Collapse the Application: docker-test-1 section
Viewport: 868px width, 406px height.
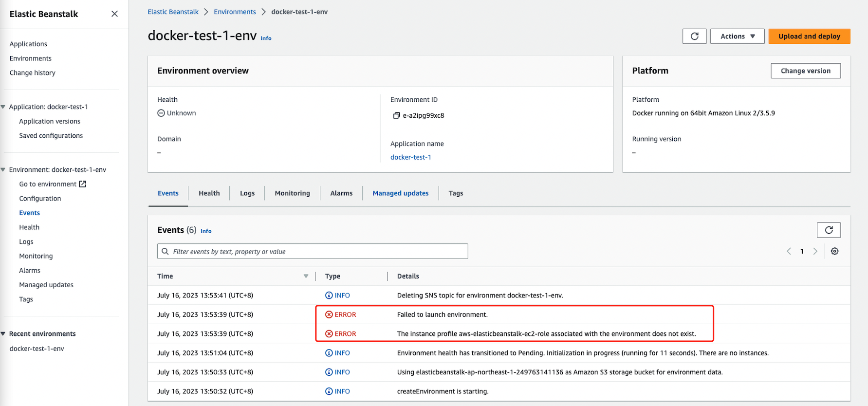[3, 107]
